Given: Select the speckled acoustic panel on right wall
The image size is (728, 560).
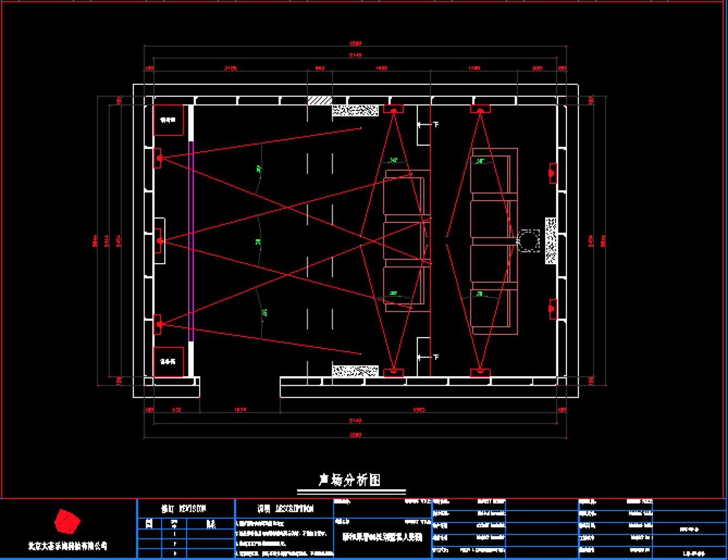Looking at the screenshot, I should pyautogui.click(x=551, y=241).
